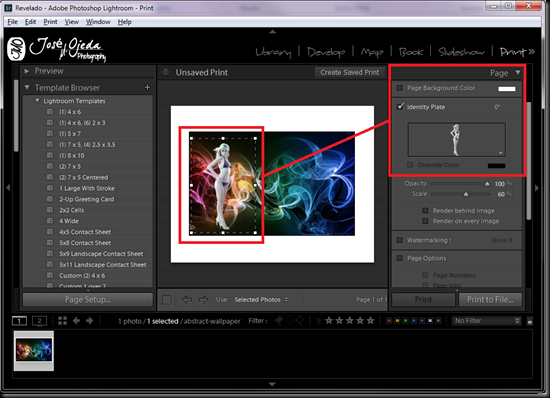Open white page background color swatch
This screenshot has width=550, height=398.
tap(507, 88)
